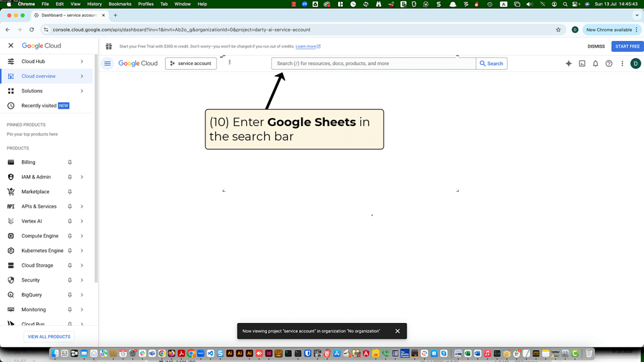
Task: Pin Vertex AI product
Action: (x=70, y=221)
